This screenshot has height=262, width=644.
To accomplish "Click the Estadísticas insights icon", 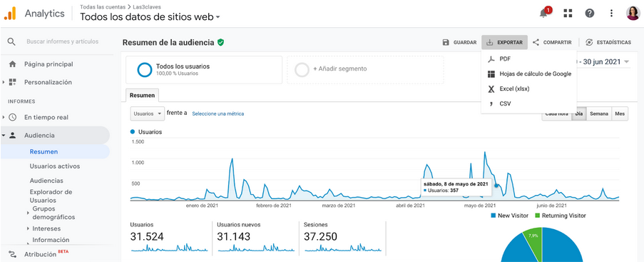I will point(589,42).
